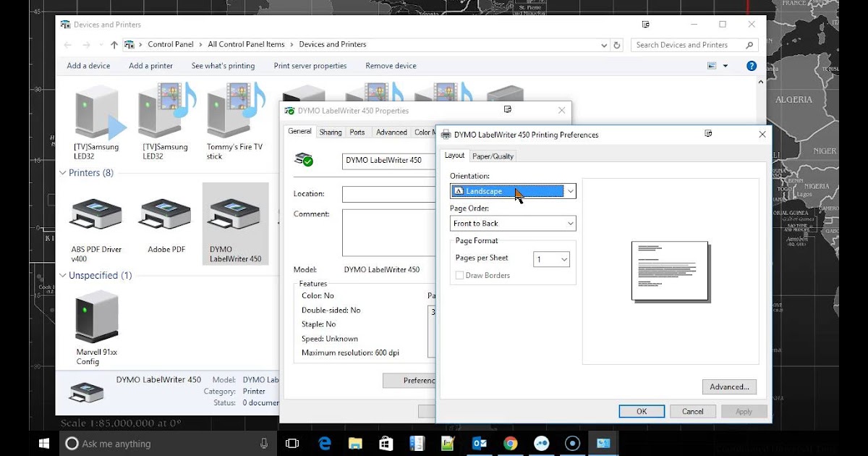
Task: Click OK in Printing Preferences
Action: click(642, 411)
